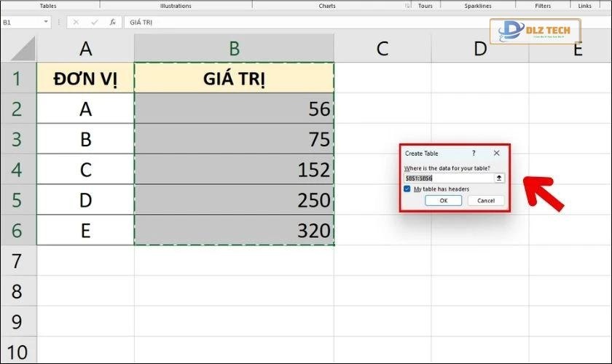Collapse the Create Table range selector

[x=499, y=178]
